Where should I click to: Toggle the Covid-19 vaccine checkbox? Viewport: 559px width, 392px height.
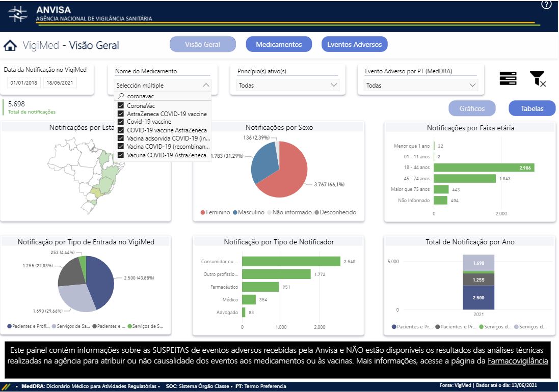(120, 122)
